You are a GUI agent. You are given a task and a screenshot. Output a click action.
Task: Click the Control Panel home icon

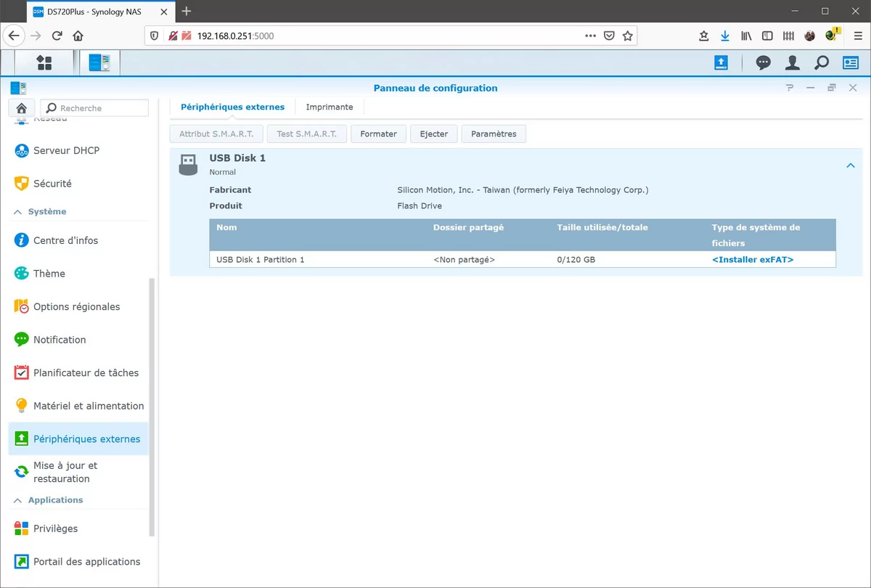(21, 107)
